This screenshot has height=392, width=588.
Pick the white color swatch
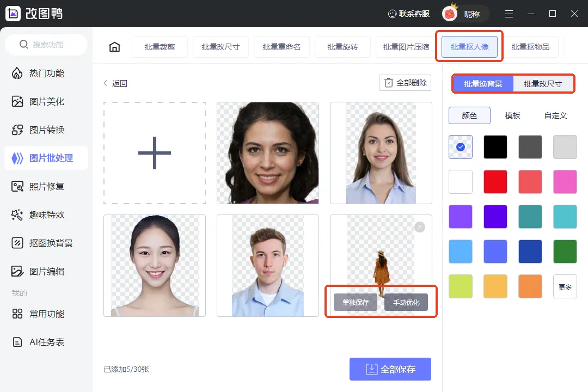[461, 182]
